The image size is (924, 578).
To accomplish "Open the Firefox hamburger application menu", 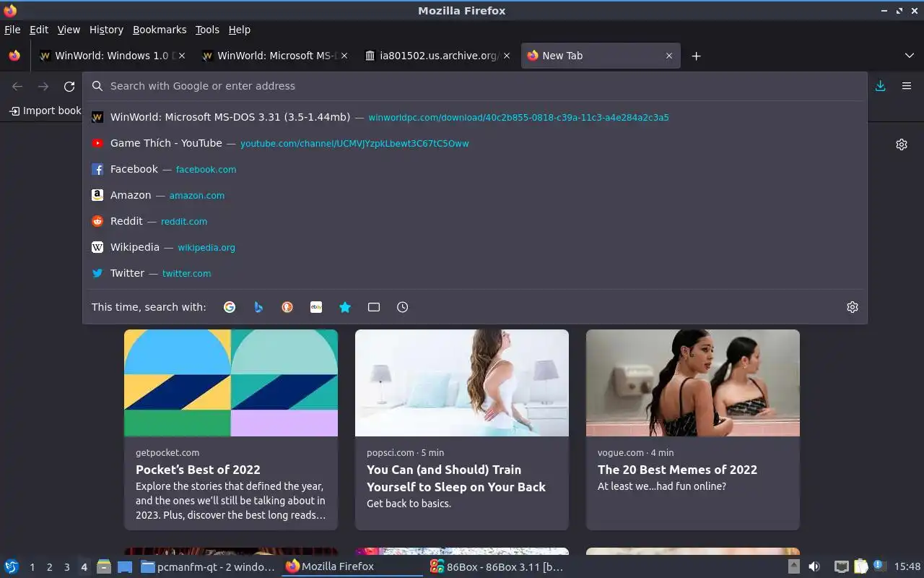I will 907,86.
